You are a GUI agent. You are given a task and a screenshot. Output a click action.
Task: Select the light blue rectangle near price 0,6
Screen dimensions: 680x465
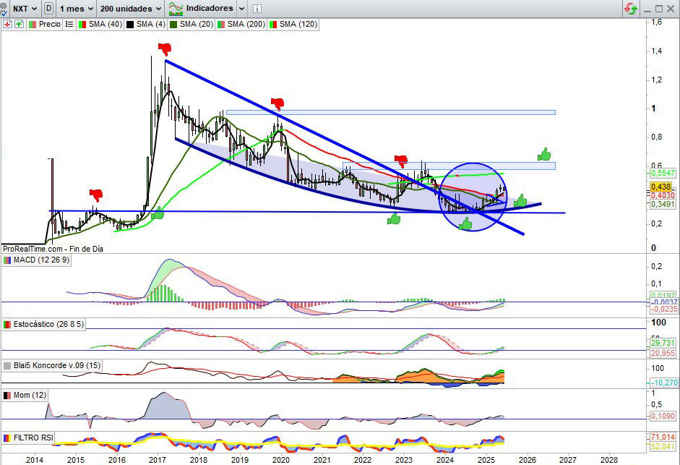point(449,166)
